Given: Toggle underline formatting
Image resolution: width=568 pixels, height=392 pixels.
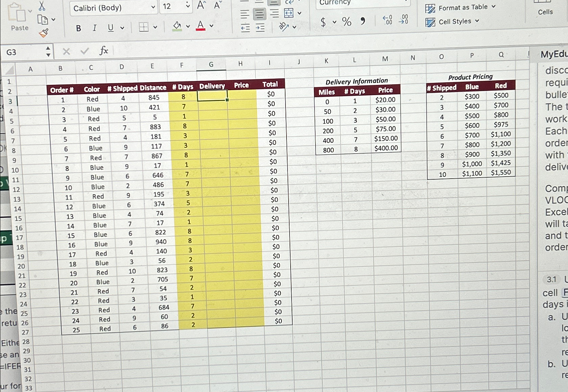Looking at the screenshot, I should [x=110, y=28].
